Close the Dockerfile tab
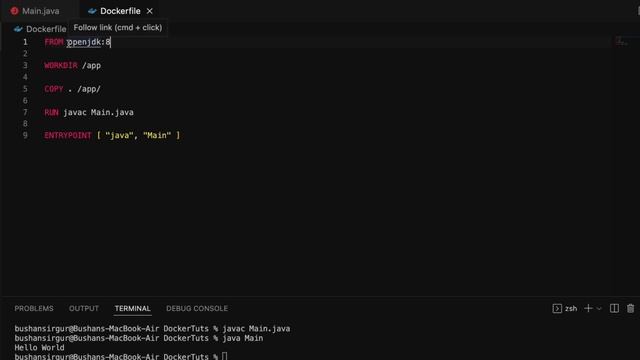640x360 pixels. pyautogui.click(x=150, y=11)
